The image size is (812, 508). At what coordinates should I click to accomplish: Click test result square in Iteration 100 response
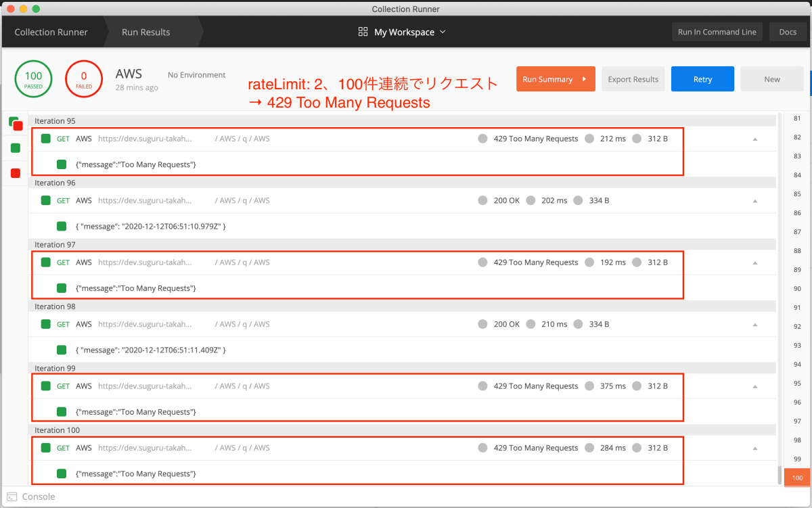click(62, 474)
